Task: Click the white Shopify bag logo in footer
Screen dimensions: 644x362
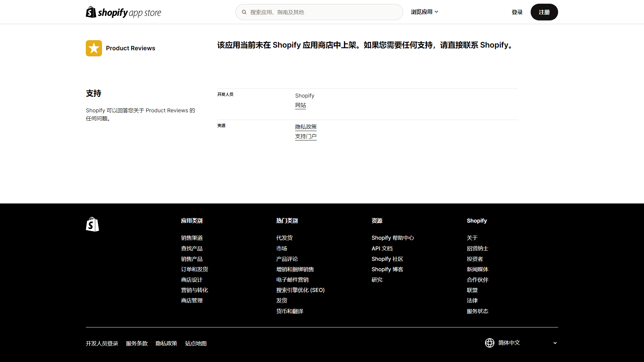Action: 92,224
